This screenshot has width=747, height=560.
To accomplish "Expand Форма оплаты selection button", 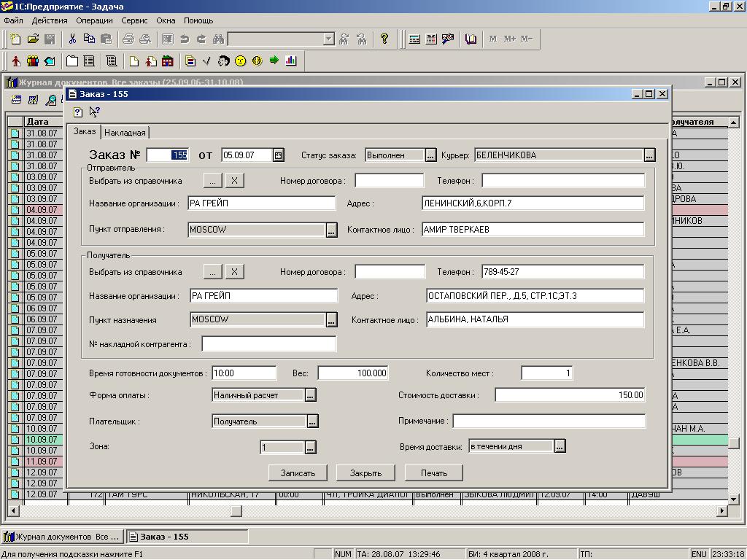I will (x=310, y=395).
